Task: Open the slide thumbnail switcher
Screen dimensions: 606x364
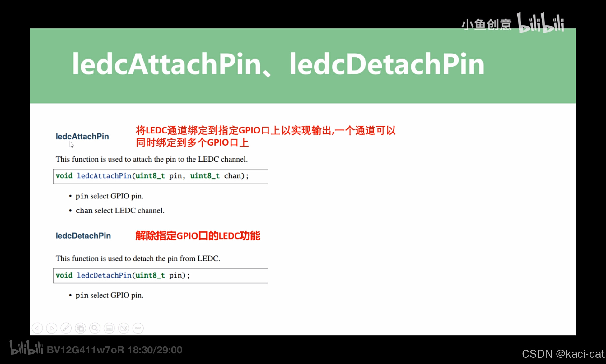Action: 80,328
